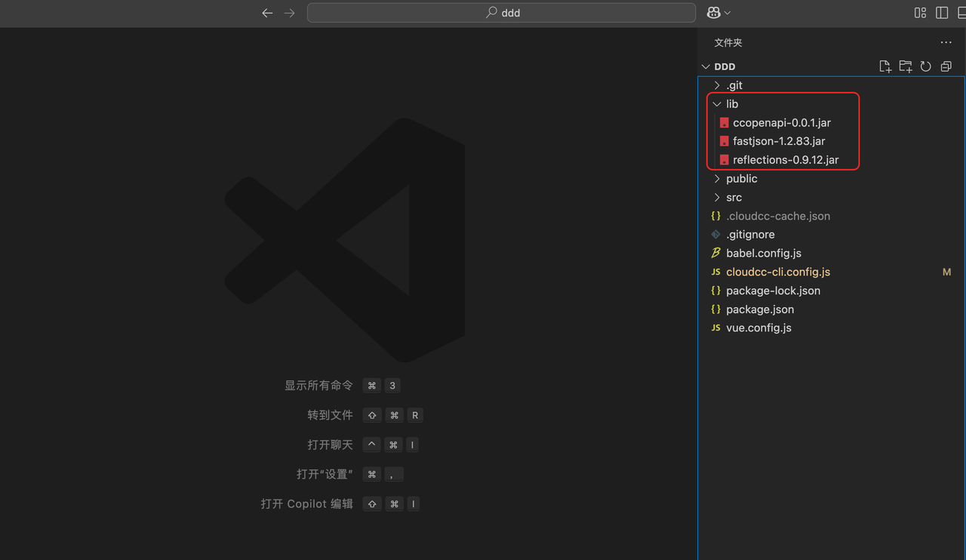
Task: Expand the public folder
Action: 741,179
